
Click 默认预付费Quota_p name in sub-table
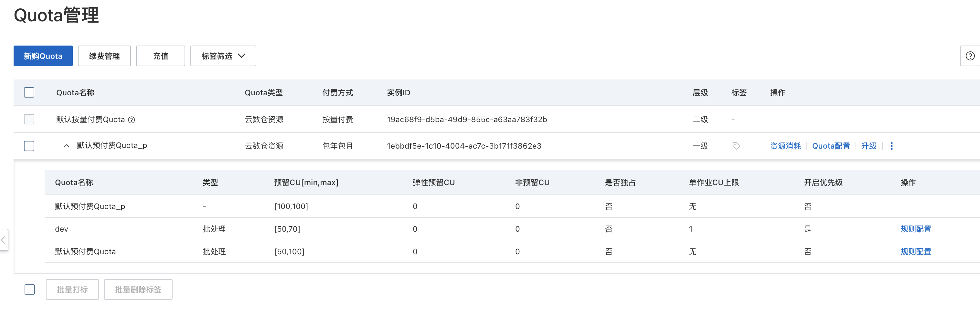tap(90, 206)
